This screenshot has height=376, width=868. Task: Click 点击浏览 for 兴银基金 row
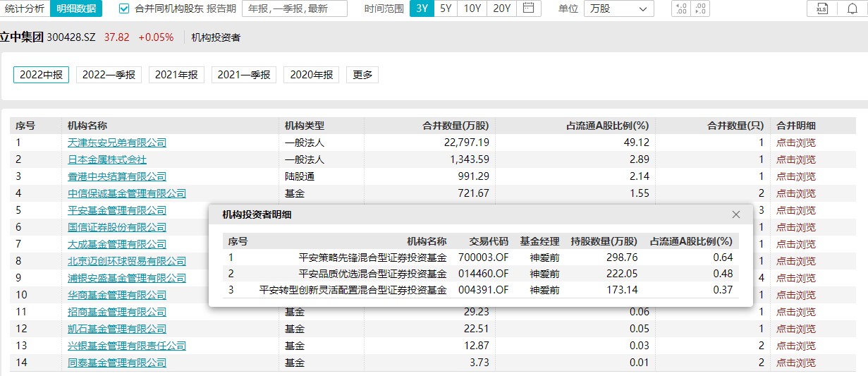tap(796, 346)
